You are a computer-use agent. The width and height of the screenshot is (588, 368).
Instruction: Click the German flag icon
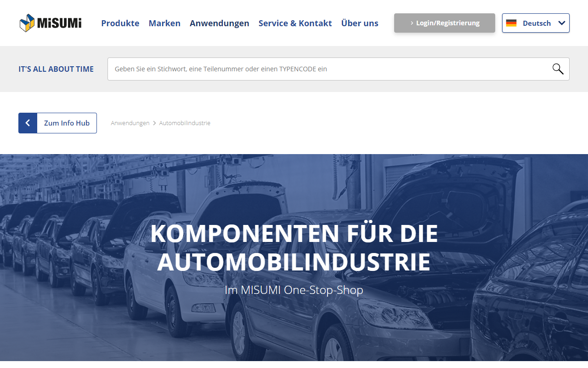pyautogui.click(x=511, y=23)
